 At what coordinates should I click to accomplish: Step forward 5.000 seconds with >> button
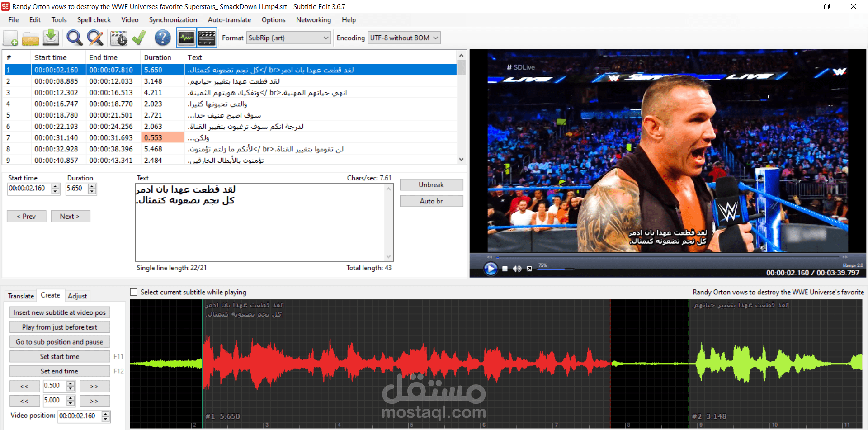click(94, 401)
